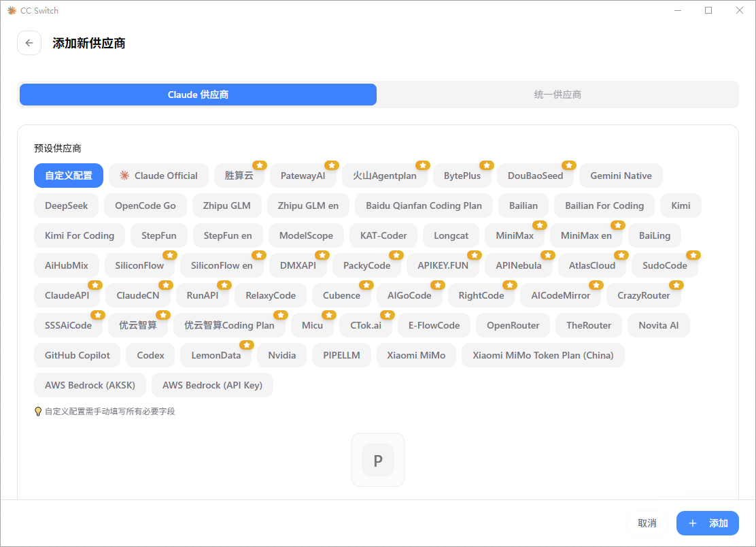
Task: Select RunAPI preset
Action: tap(203, 295)
